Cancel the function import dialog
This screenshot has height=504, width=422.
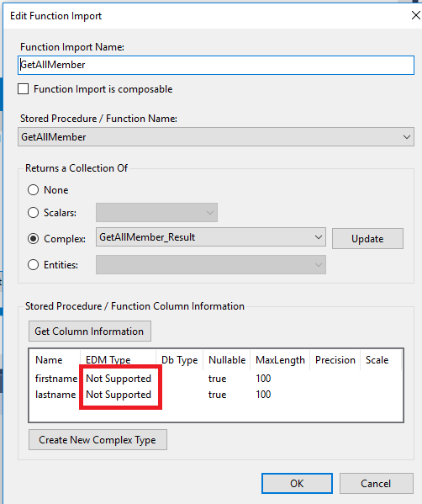376,483
